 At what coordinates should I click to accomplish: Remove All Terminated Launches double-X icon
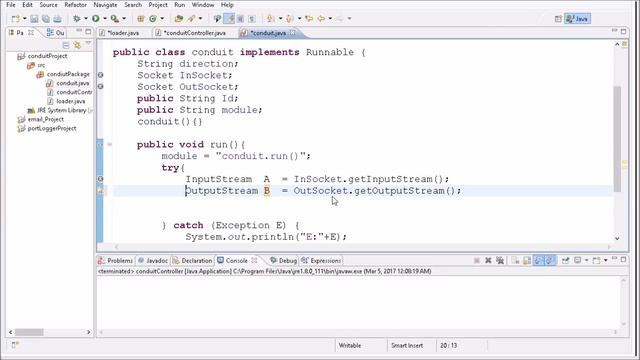tap(500, 260)
